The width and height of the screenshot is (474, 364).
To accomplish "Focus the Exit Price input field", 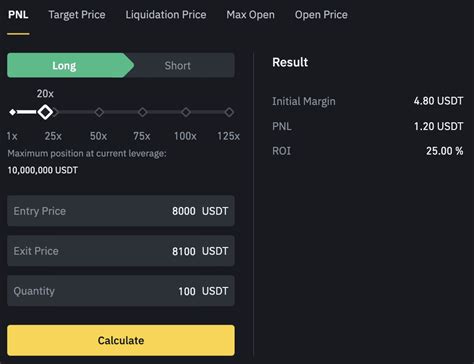I will (x=121, y=251).
